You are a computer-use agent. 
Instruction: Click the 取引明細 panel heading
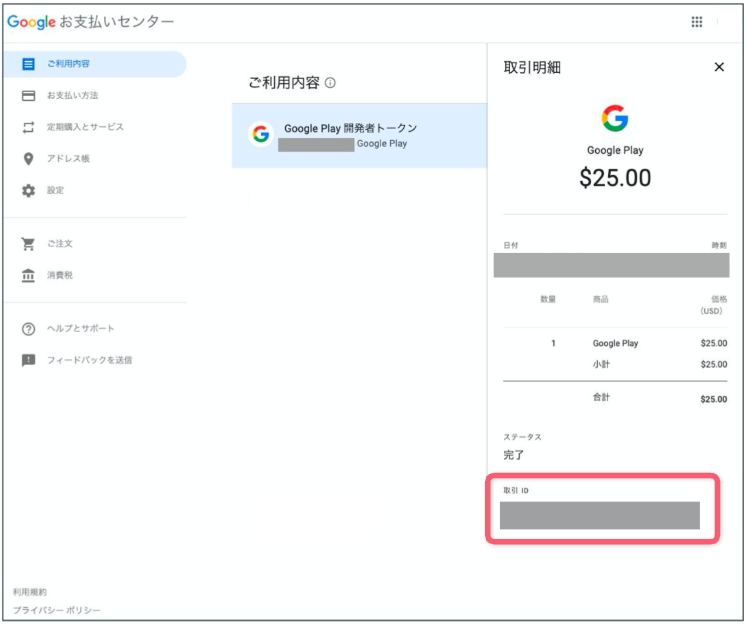tap(532, 68)
